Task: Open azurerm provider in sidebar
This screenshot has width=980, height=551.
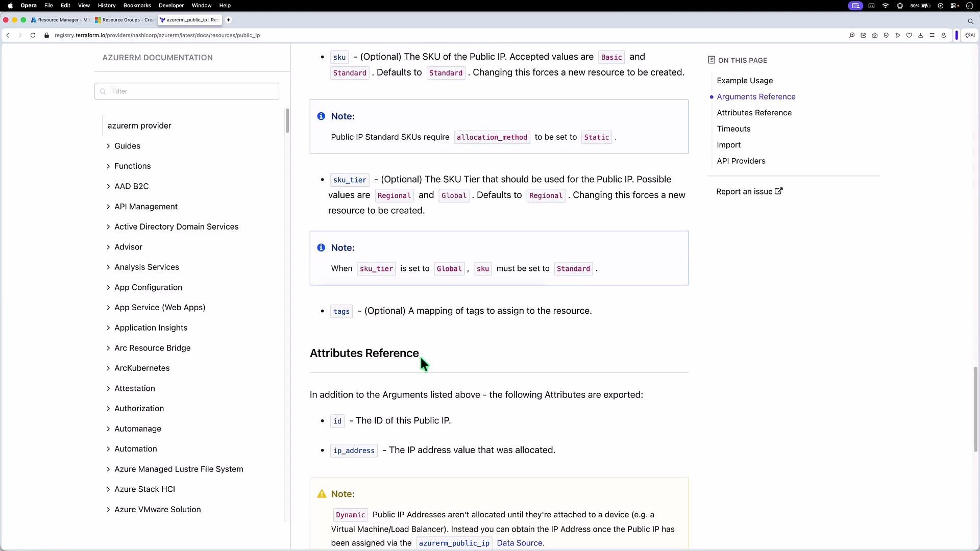Action: (139, 126)
